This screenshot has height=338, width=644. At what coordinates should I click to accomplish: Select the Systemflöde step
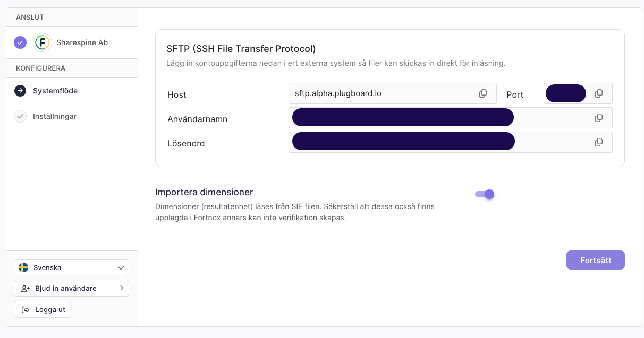pyautogui.click(x=55, y=91)
